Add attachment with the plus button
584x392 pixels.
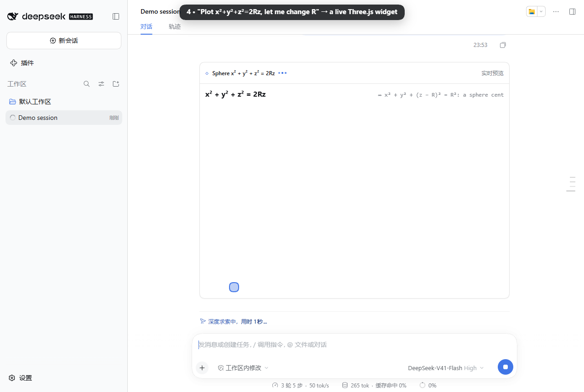coord(202,368)
